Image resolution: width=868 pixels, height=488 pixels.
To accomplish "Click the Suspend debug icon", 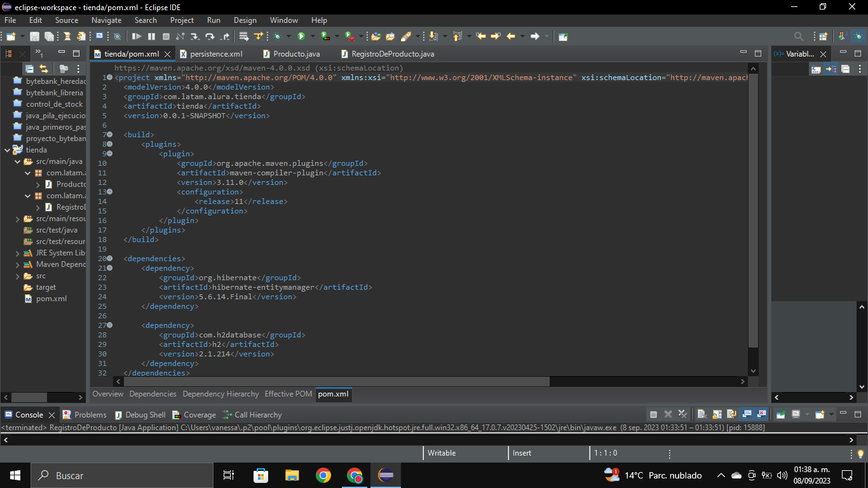I will tap(151, 36).
